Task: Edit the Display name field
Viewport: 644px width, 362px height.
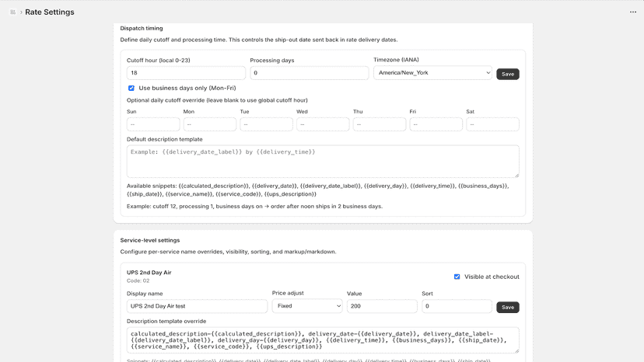Action: click(x=197, y=306)
